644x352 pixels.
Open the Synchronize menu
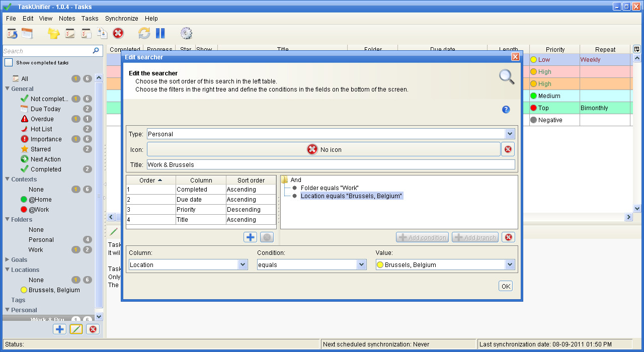point(122,19)
